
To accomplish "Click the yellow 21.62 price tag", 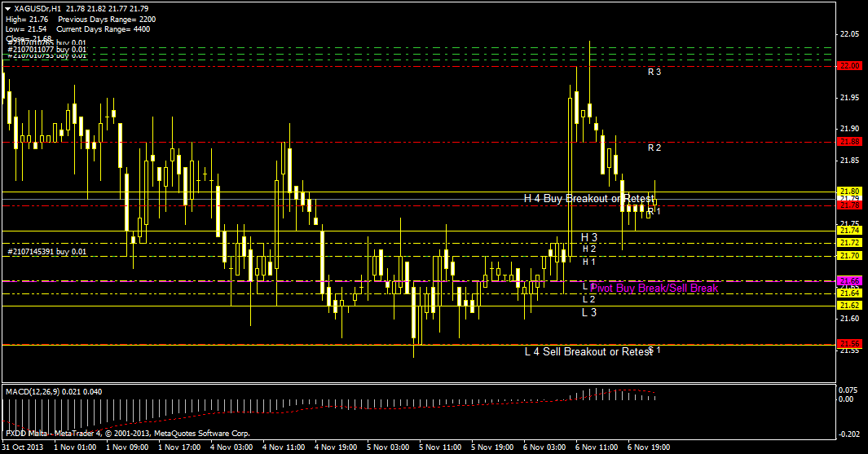I will 850,306.
